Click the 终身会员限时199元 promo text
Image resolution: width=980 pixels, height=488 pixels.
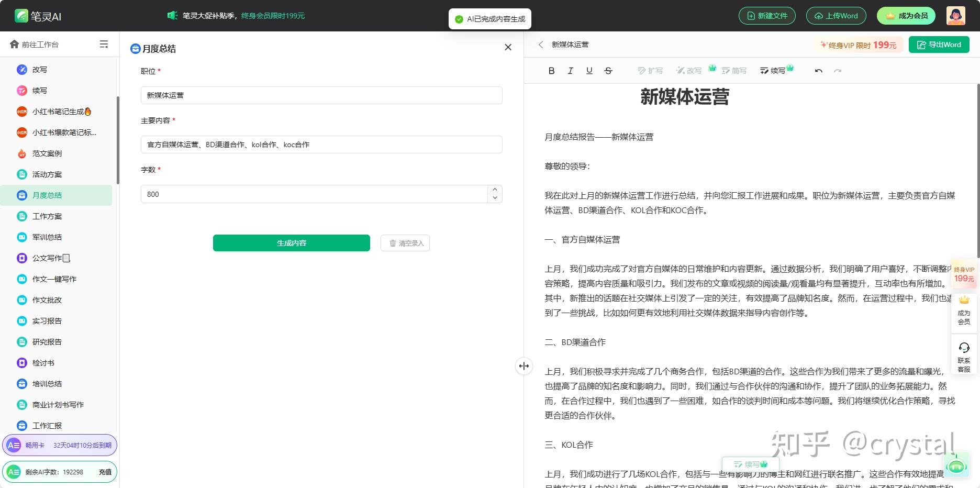(273, 16)
